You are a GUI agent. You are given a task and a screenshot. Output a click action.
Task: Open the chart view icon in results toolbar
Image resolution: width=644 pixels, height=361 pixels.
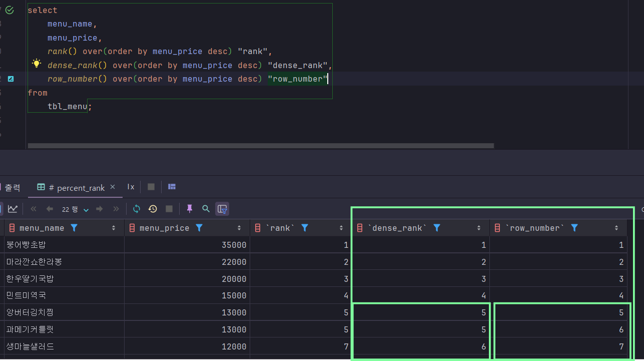pos(13,209)
